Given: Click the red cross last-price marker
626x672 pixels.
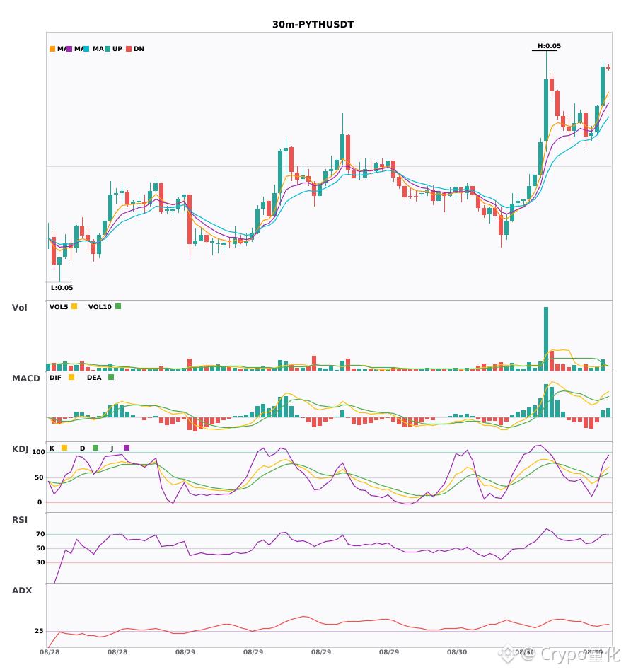Looking at the screenshot, I should click(608, 68).
